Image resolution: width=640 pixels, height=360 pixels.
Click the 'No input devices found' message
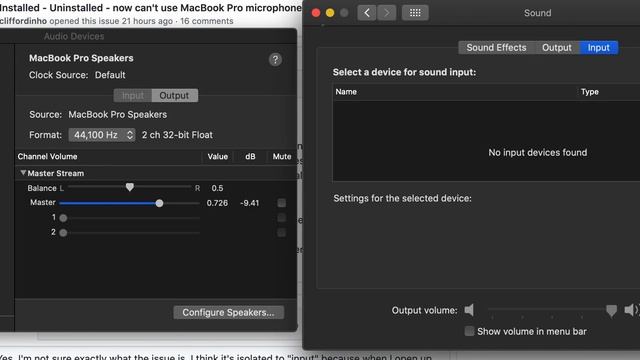tap(538, 153)
